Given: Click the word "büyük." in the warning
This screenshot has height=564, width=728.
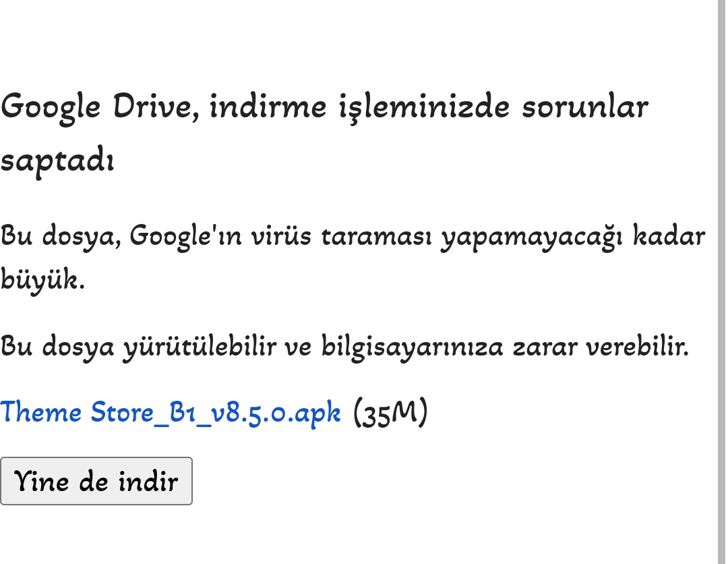Looking at the screenshot, I should [42, 280].
